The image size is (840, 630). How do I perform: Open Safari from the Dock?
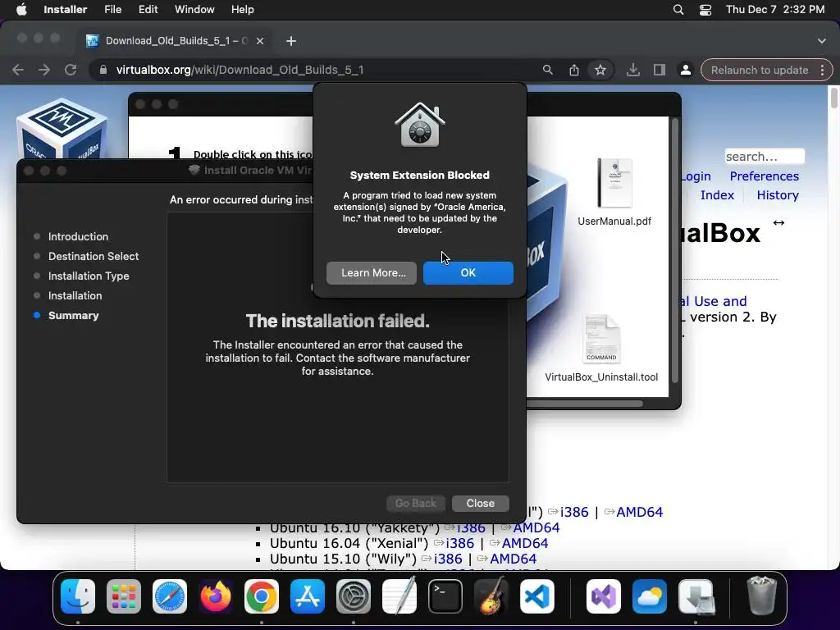pos(170,596)
